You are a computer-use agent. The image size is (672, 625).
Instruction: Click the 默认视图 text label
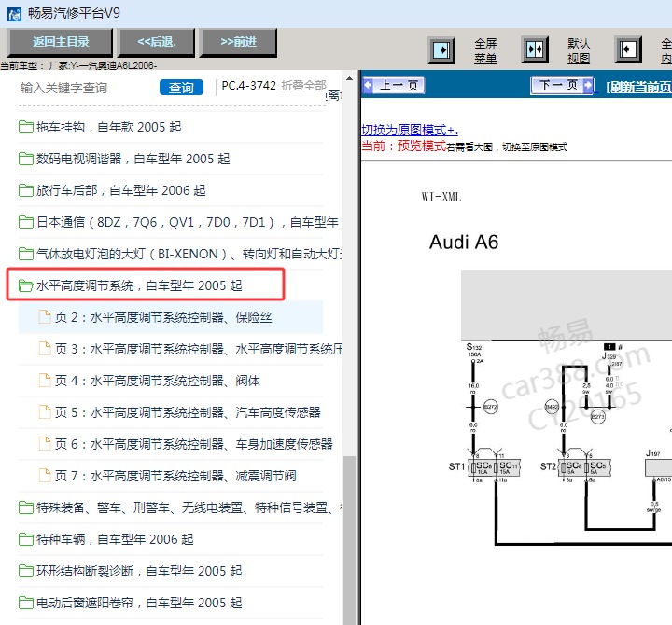click(579, 50)
